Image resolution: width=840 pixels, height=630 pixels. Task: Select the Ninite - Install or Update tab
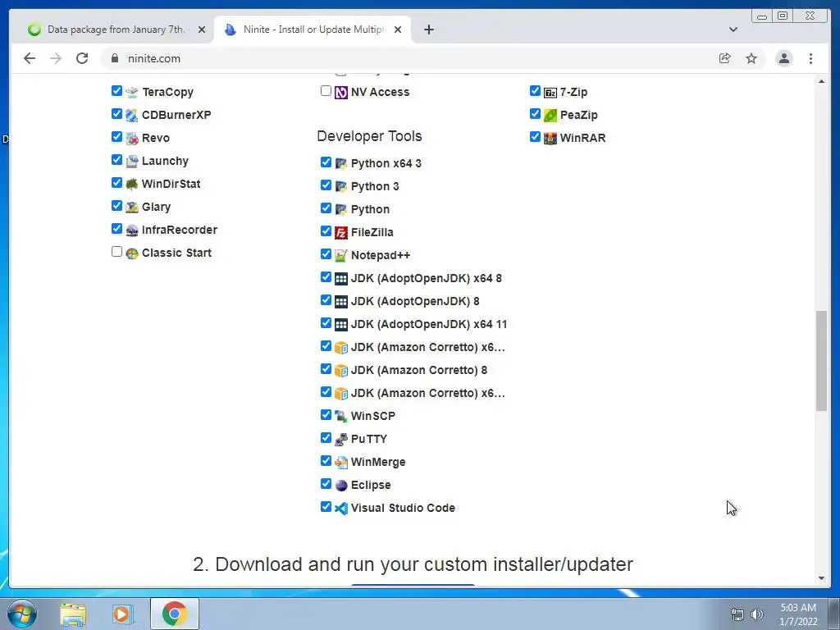(x=313, y=30)
